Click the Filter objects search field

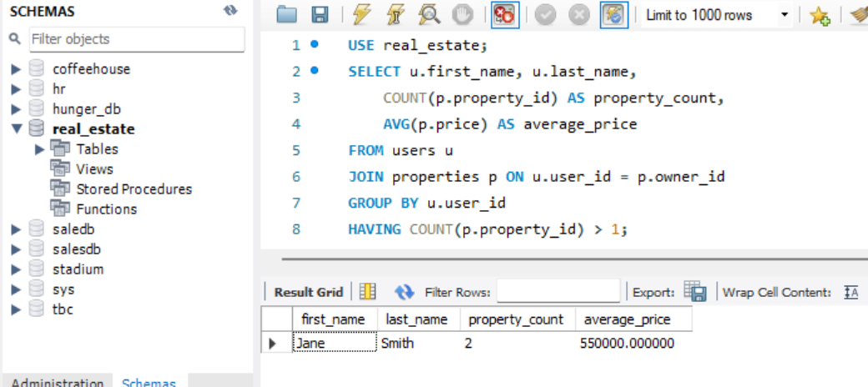coord(137,39)
